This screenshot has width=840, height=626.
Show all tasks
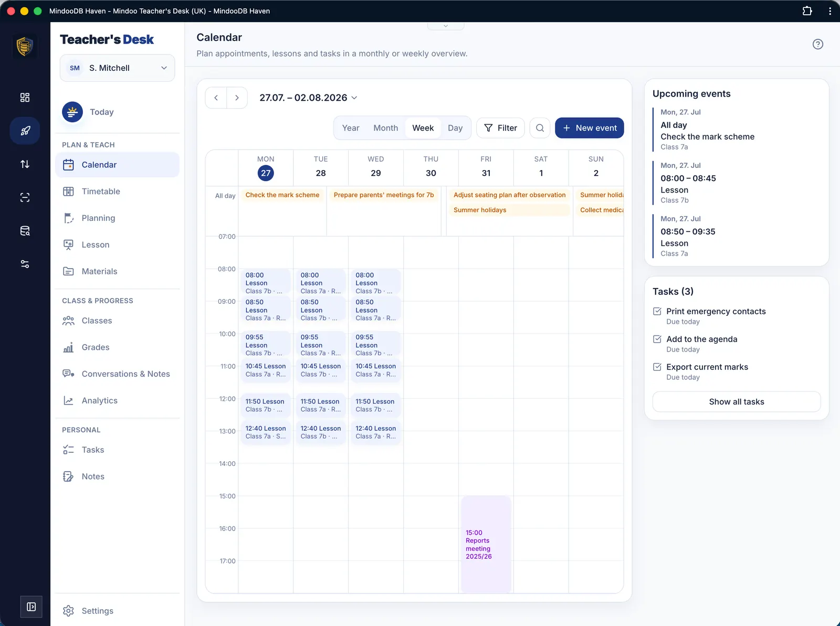(x=736, y=402)
